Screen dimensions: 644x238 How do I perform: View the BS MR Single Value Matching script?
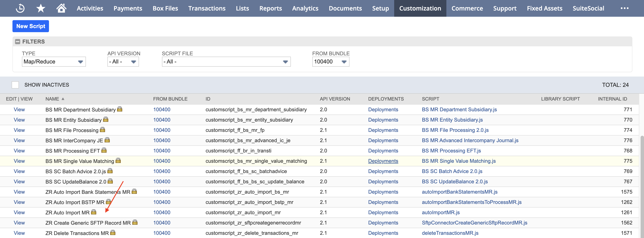19,161
